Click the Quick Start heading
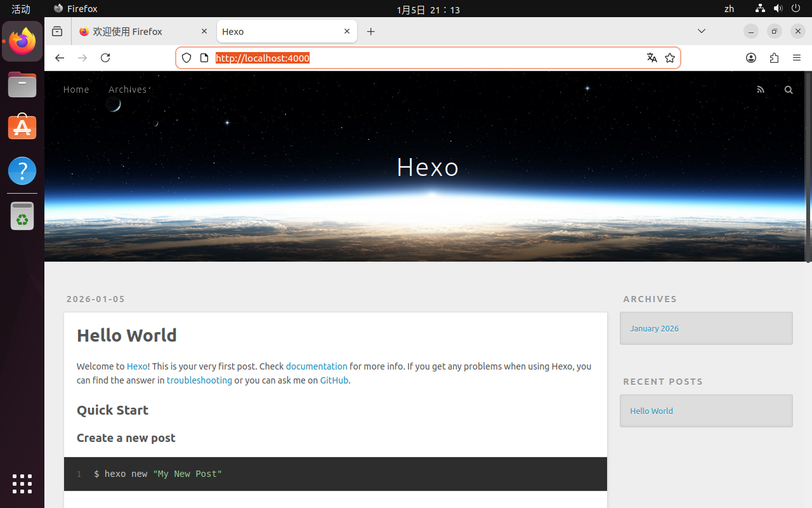The image size is (812, 508). [x=112, y=410]
